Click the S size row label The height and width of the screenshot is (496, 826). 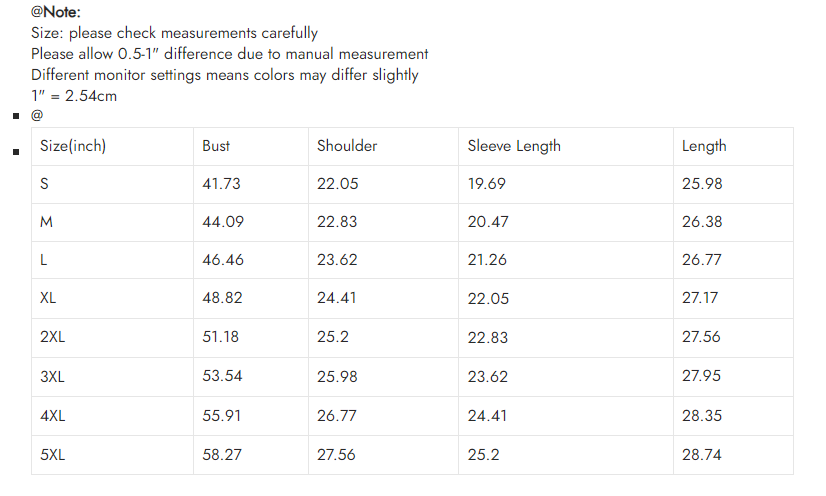(44, 184)
